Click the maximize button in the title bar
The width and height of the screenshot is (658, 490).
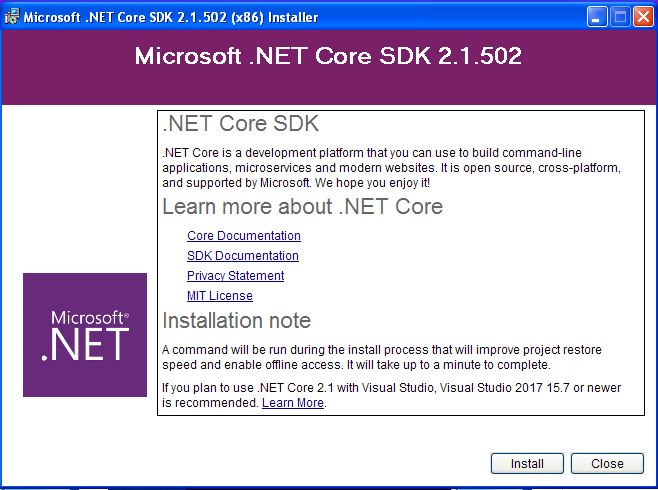coord(620,17)
